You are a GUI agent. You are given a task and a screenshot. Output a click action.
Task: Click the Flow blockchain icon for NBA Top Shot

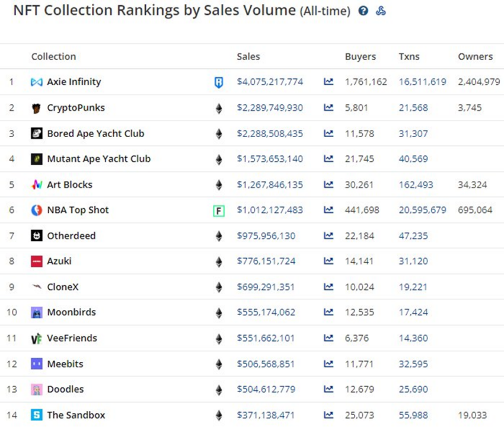coord(219,211)
